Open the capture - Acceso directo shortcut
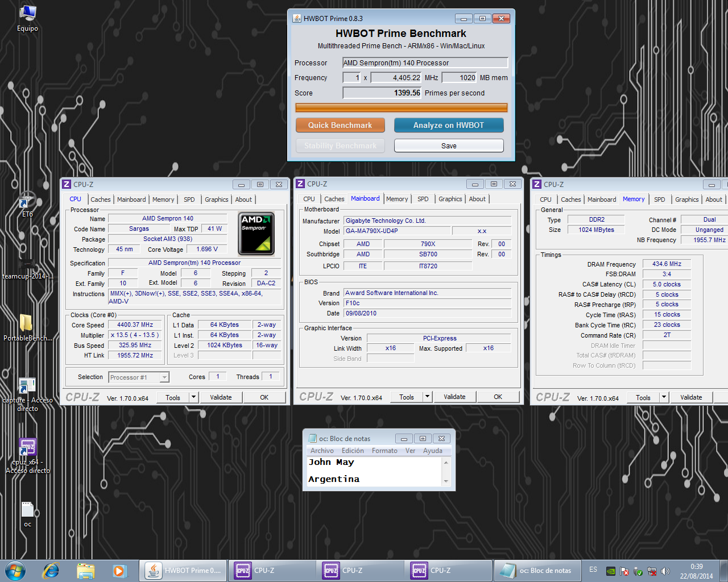The height and width of the screenshot is (582, 728). [27, 395]
